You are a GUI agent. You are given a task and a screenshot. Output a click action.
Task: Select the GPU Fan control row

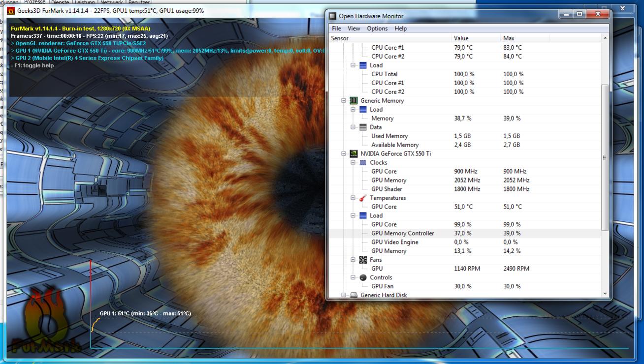coord(464,286)
